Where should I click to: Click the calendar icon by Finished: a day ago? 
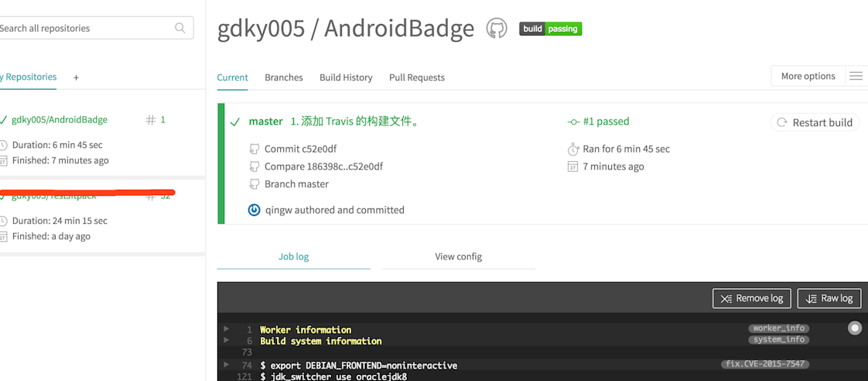pyautogui.click(x=3, y=236)
